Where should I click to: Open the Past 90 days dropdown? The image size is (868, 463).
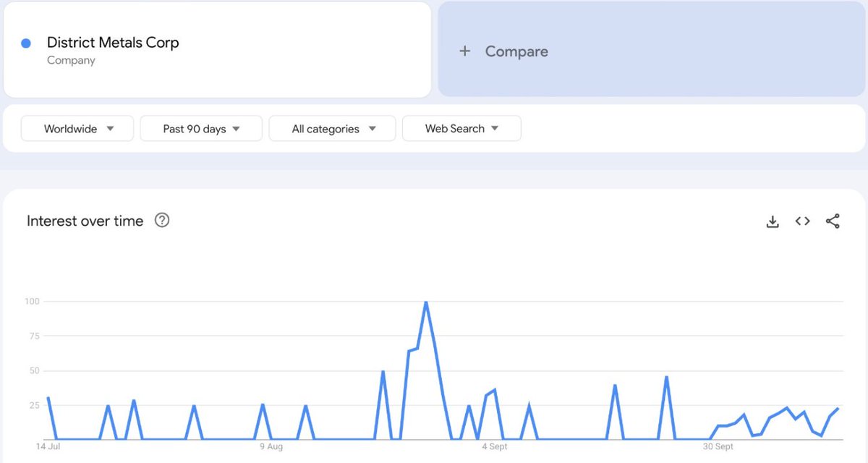[x=200, y=129]
